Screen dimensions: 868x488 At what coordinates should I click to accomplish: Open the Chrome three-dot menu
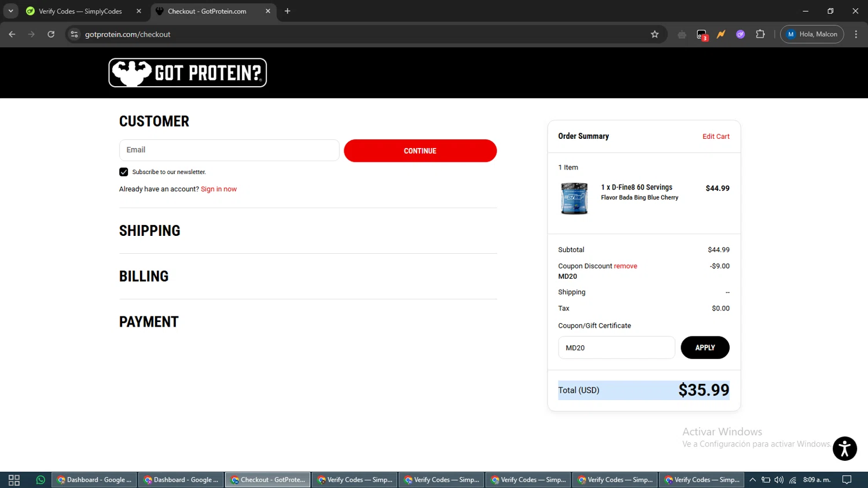click(856, 34)
